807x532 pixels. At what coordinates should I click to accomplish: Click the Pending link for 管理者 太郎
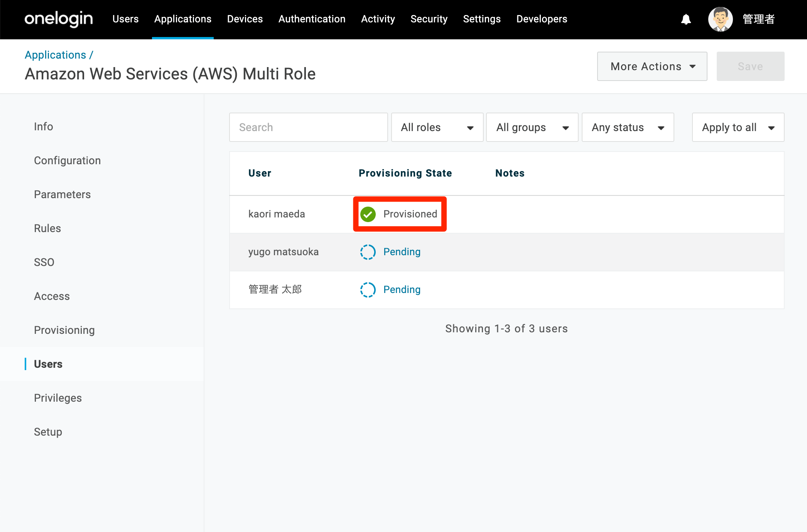402,290
